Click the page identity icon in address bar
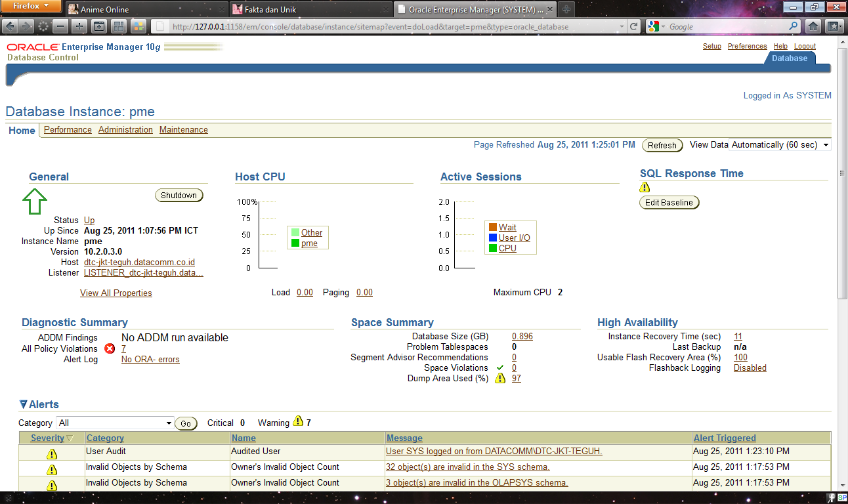 coord(160,27)
